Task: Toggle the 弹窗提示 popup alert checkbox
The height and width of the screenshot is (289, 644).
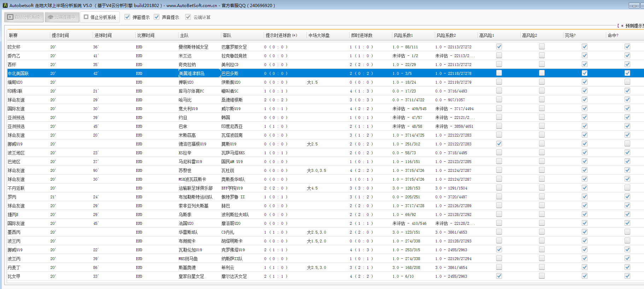Action: 128,17
